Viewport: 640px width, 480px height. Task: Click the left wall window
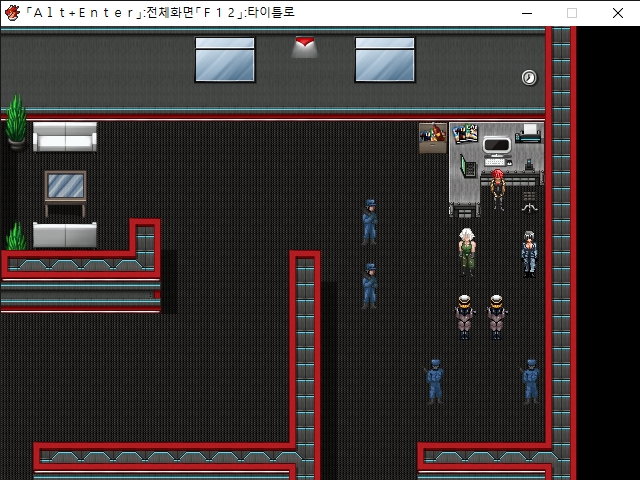[x=225, y=60]
